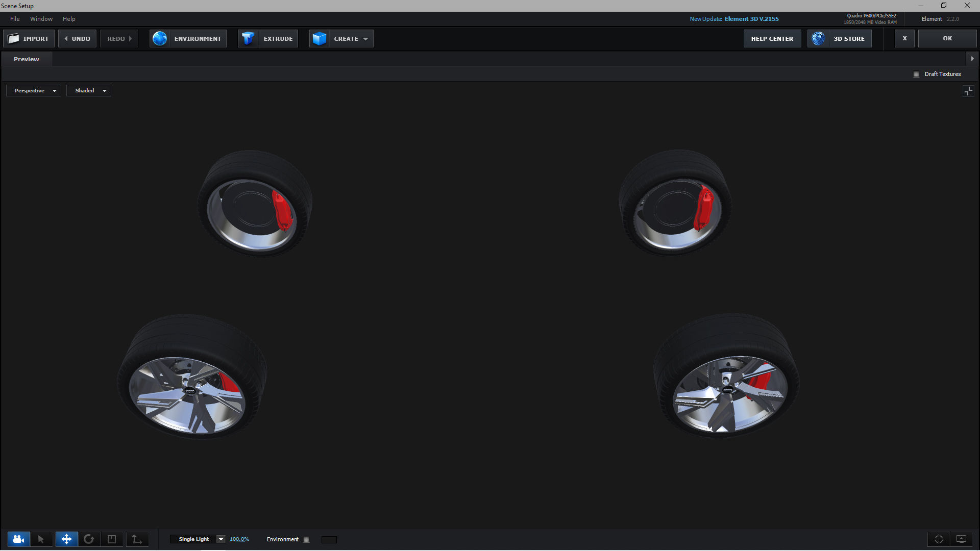980x551 pixels.
Task: Toggle the Environment checkbox
Action: coord(306,540)
